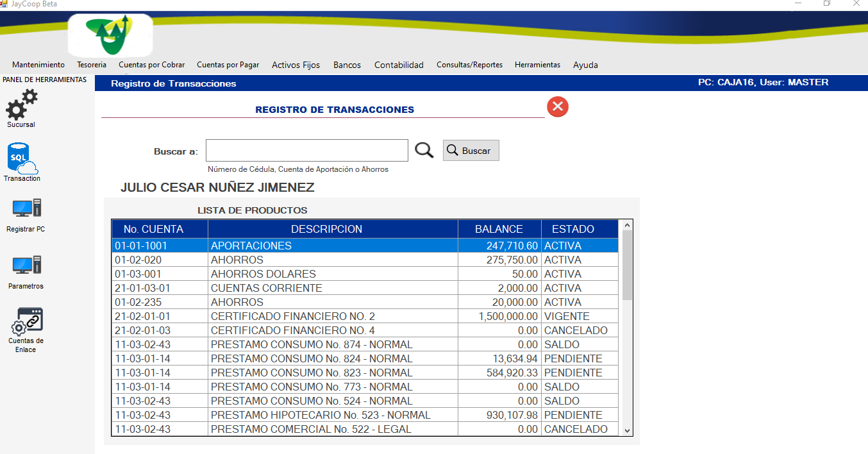Image resolution: width=868 pixels, height=454 pixels.
Task: Select account 01-02-235
Action: (365, 302)
